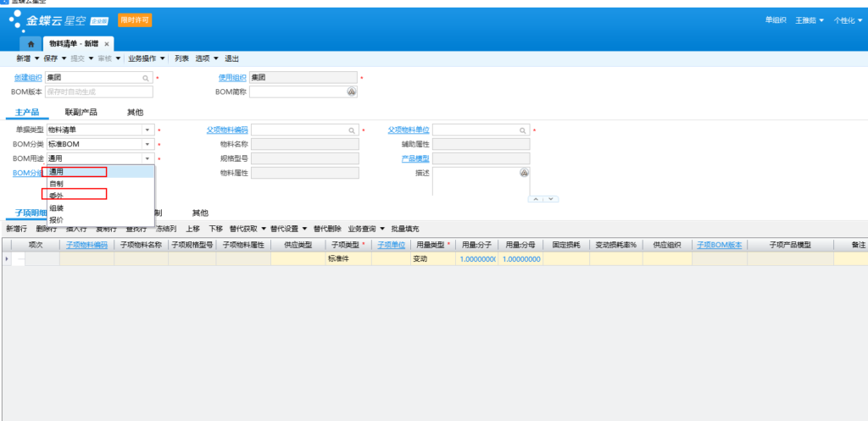
Task: Open the BOM分类 dropdown arrow
Action: click(147, 144)
